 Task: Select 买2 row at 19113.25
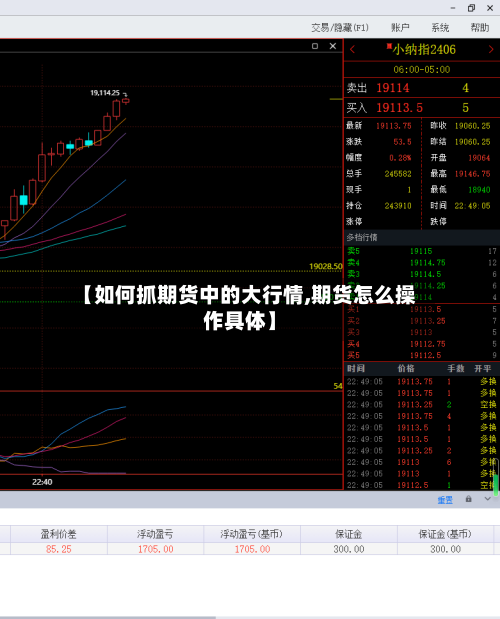[421, 321]
